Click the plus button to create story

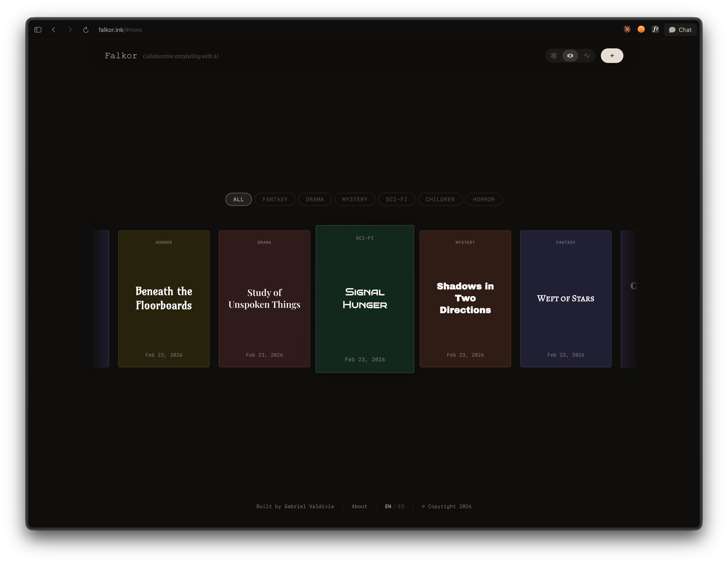click(x=612, y=56)
